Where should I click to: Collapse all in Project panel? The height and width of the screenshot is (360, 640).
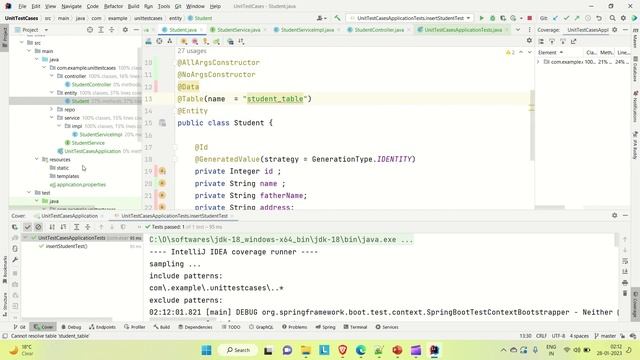[x=111, y=30]
